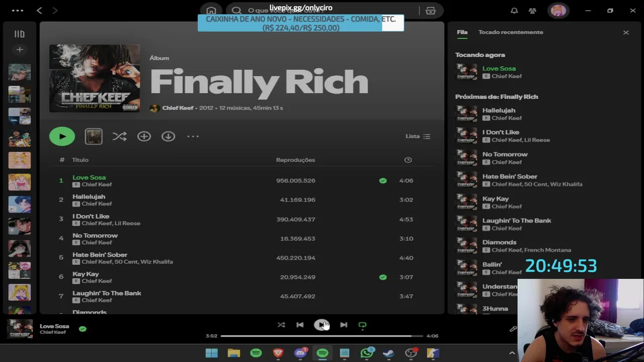
Task: Open the Lil Reese artist link in the track list
Action: [127, 223]
